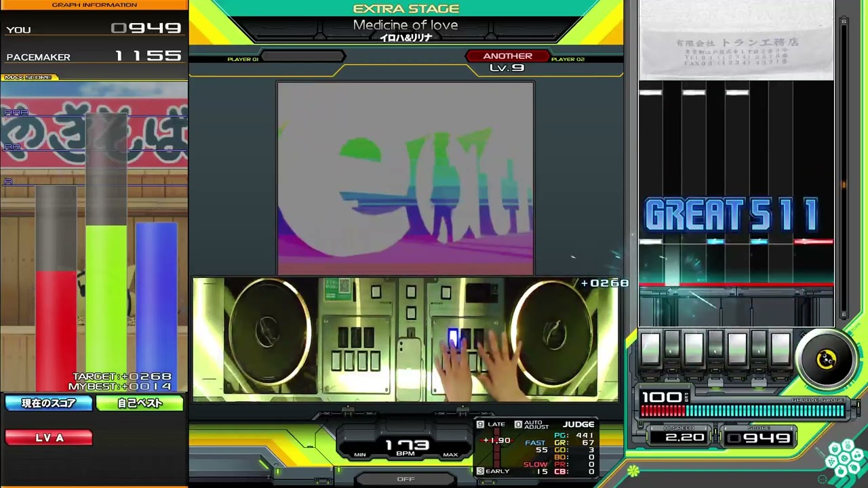The height and width of the screenshot is (488, 868).
Task: Click the YOU 0949 score row
Action: 94,28
